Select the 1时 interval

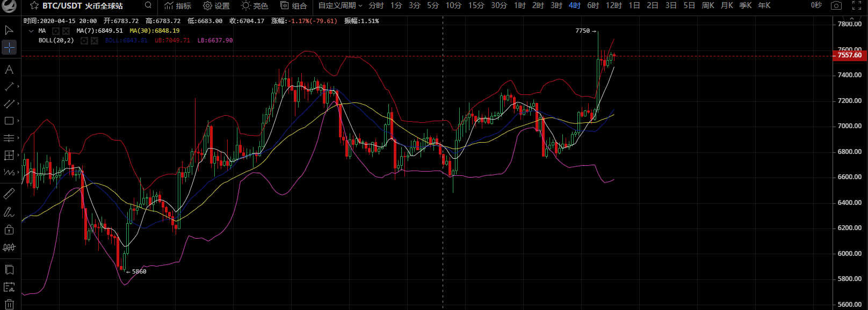pyautogui.click(x=519, y=5)
